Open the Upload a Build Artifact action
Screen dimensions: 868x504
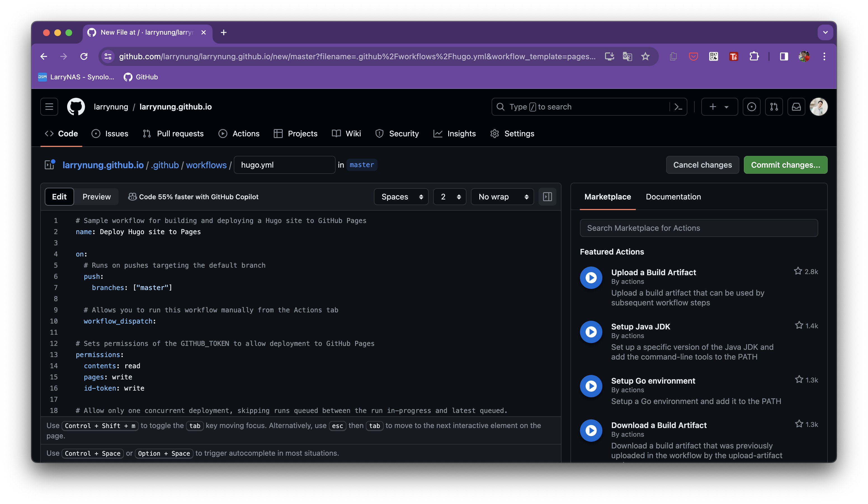point(654,272)
